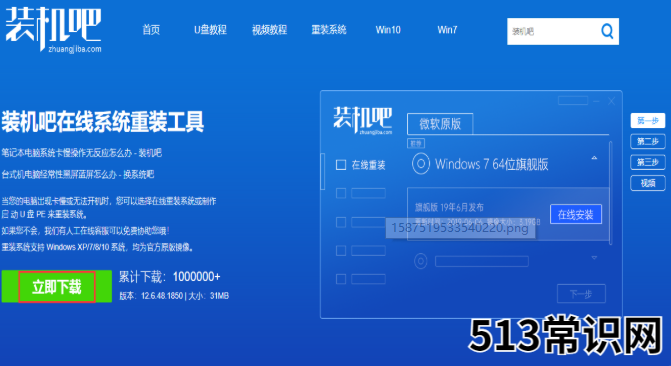Click the system list vertical scrollbar
Screen dimensions: 671x366
coord(611,193)
